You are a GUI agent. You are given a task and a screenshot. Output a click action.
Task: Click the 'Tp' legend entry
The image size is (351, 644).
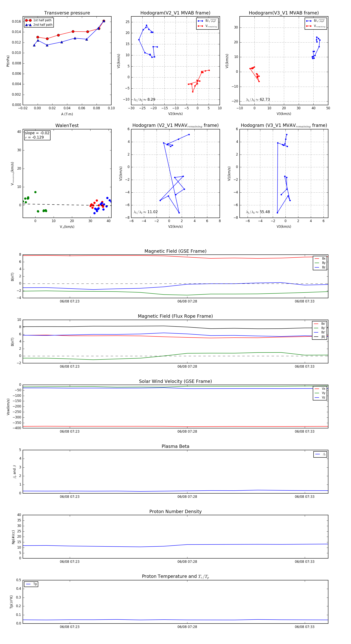click(x=31, y=584)
